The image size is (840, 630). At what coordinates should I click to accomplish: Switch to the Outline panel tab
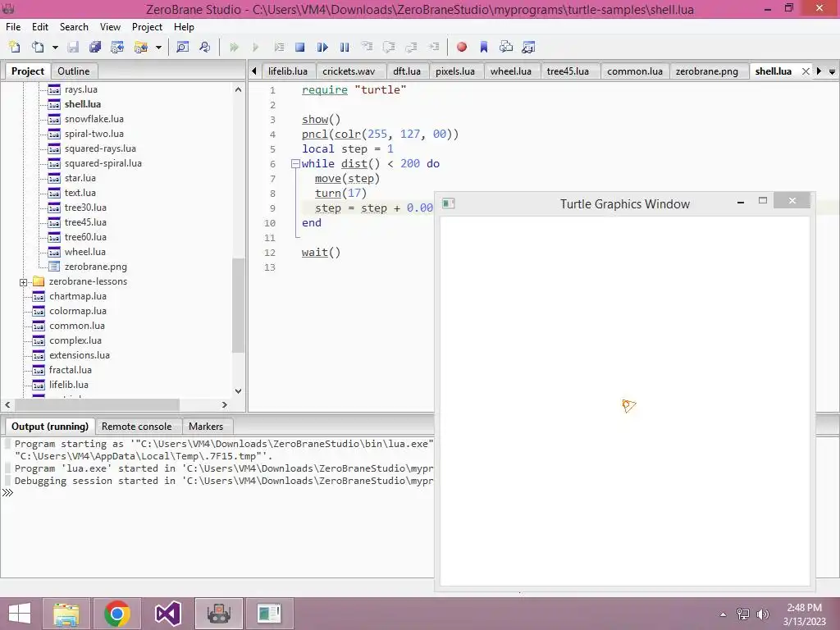74,71
